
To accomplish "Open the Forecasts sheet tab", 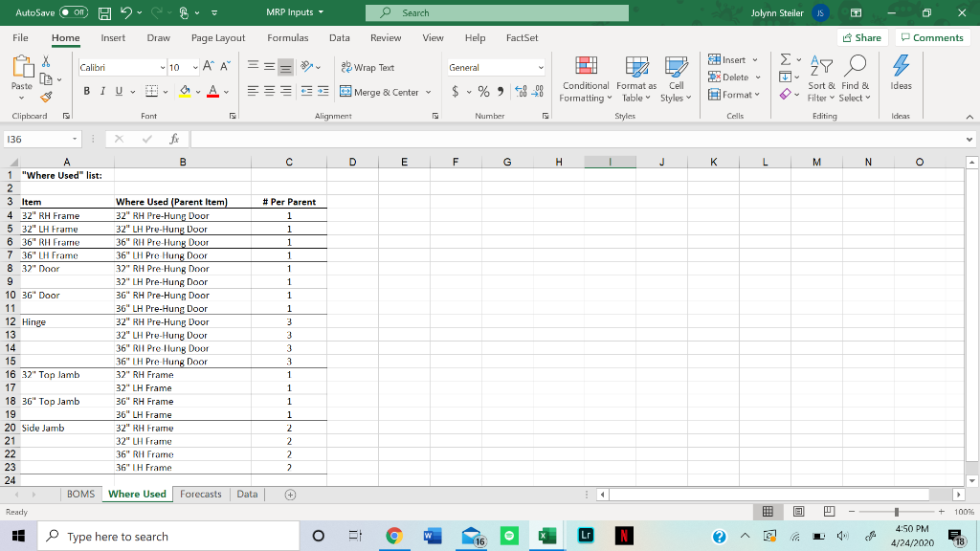I will [201, 494].
